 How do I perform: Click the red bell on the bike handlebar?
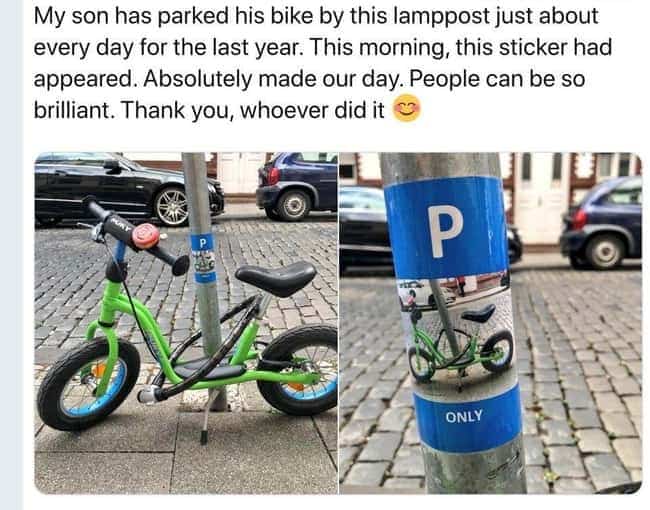[x=146, y=236]
